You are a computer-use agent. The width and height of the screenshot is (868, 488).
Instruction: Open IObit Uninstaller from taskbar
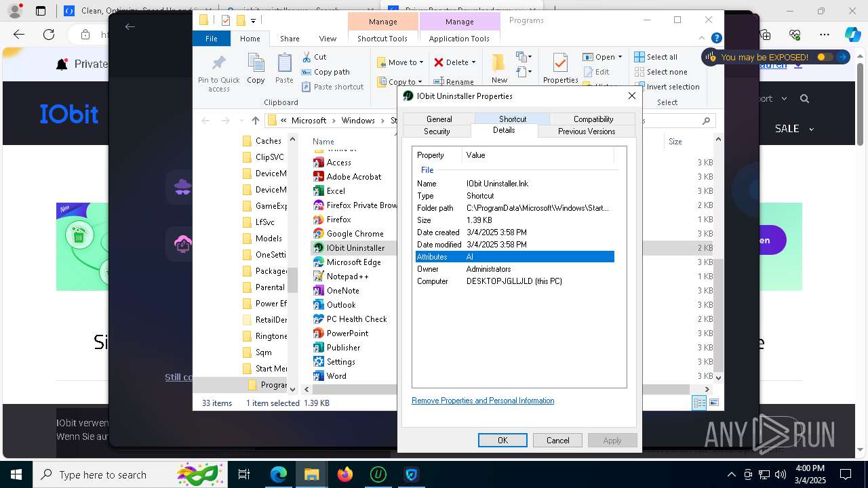click(x=378, y=474)
